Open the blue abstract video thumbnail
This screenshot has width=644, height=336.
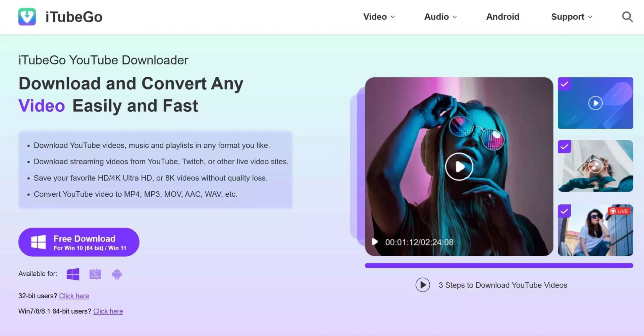(x=595, y=103)
